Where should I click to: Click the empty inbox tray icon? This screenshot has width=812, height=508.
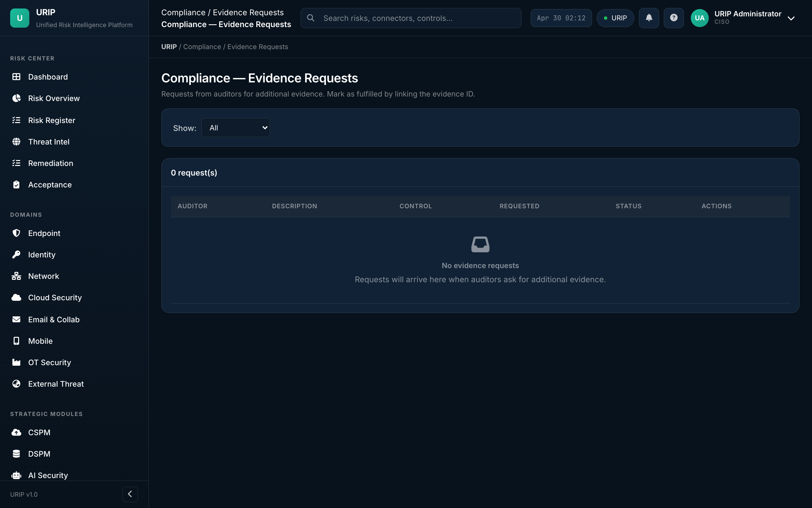pyautogui.click(x=480, y=245)
